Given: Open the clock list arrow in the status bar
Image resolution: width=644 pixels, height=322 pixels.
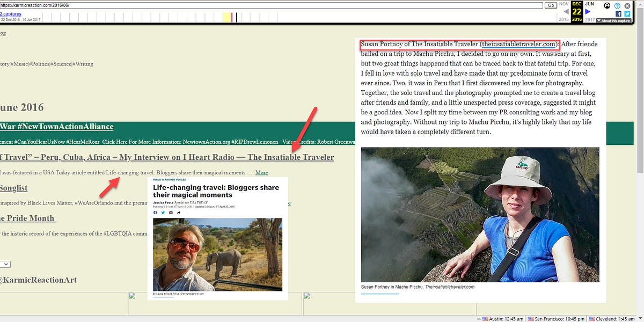Looking at the screenshot, I should click(641, 318).
